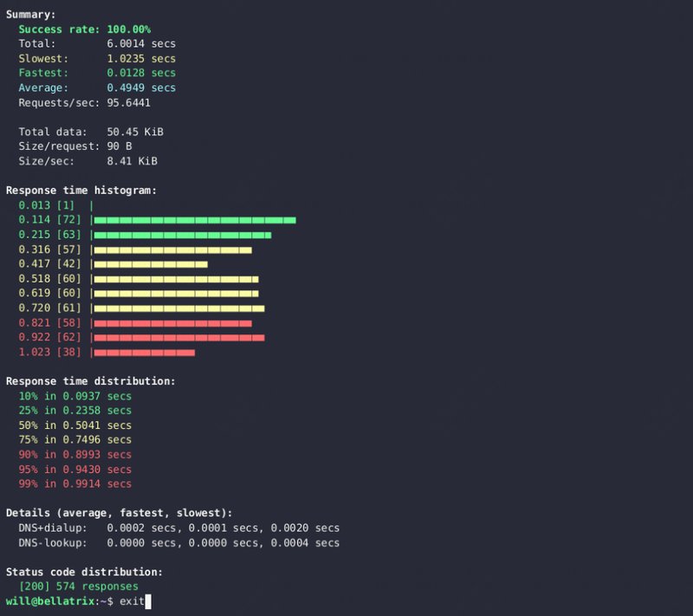Click the [200] 574 responses line
Image resolution: width=693 pixels, height=616 pixels.
click(x=78, y=587)
